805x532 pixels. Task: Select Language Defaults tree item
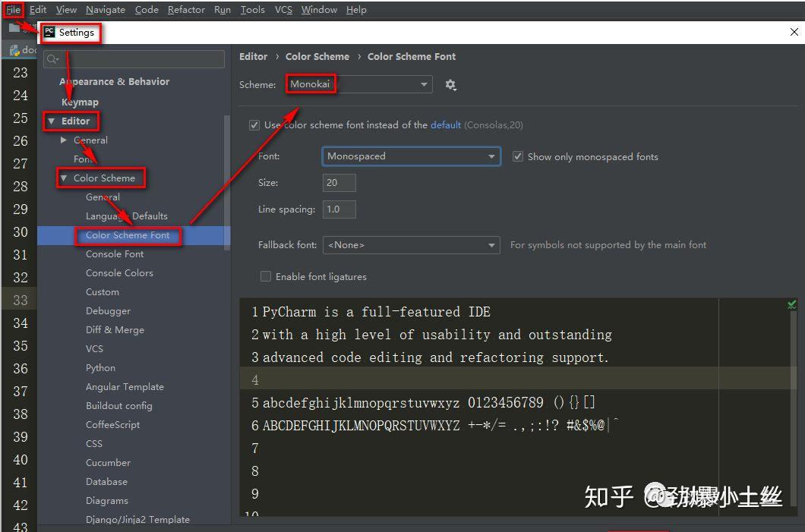tap(126, 216)
